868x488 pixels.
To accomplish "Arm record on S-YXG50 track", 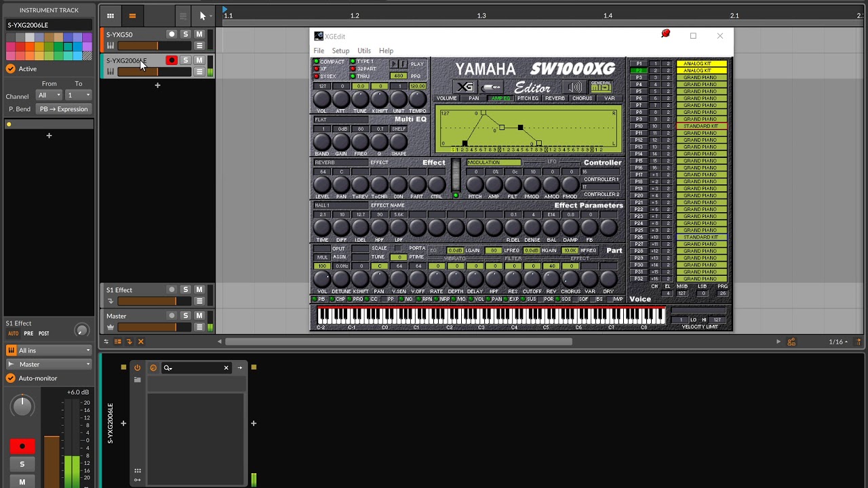I will pos(172,34).
